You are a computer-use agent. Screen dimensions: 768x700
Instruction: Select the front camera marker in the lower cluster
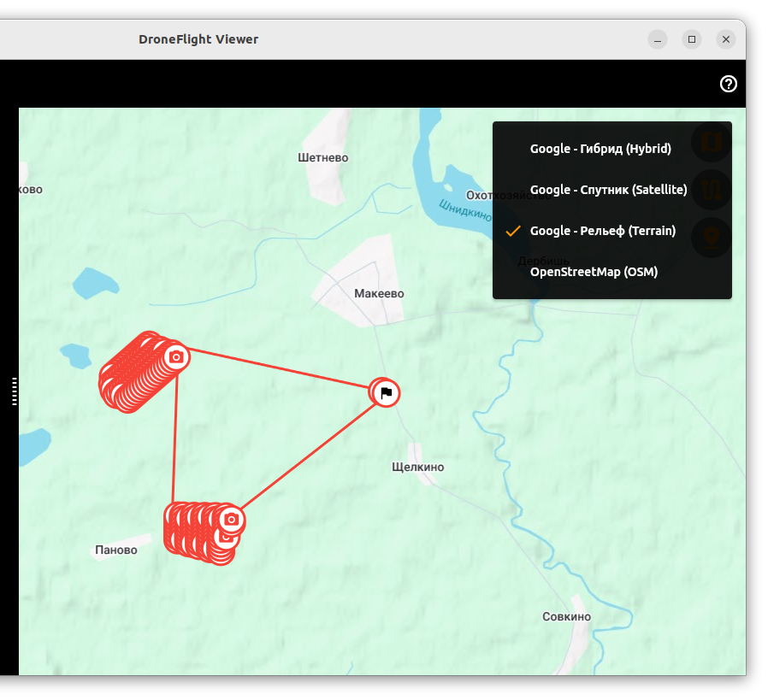pos(231,519)
